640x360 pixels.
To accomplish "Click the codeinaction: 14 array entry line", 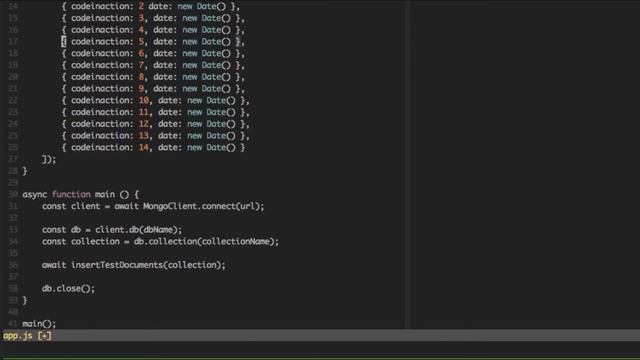I will pyautogui.click(x=153, y=147).
